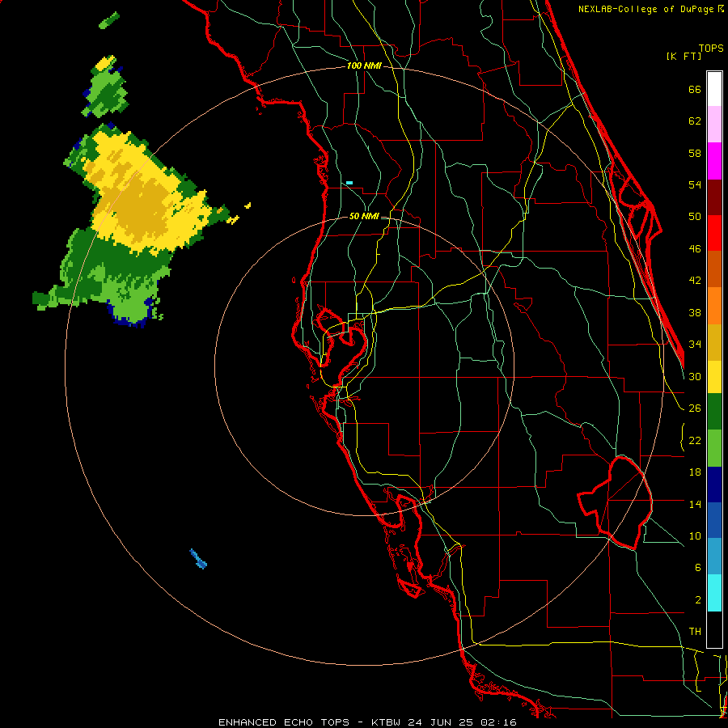Click the 30 legend value
The image size is (728, 728).
pyautogui.click(x=695, y=376)
